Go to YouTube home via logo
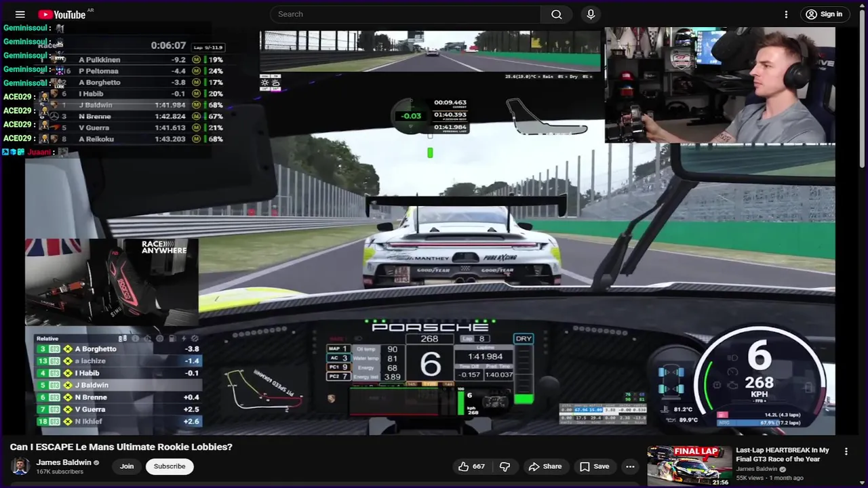Viewport: 868px width, 488px height. (x=62, y=14)
